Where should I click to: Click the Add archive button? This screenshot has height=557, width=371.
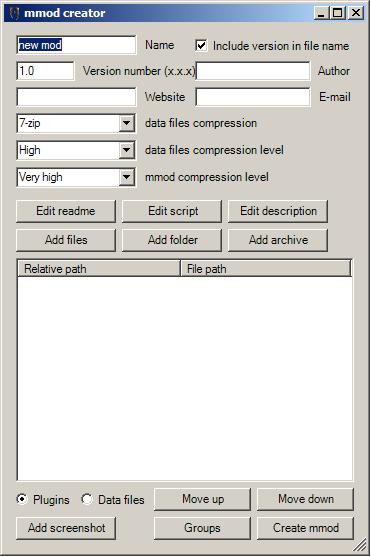[278, 240]
